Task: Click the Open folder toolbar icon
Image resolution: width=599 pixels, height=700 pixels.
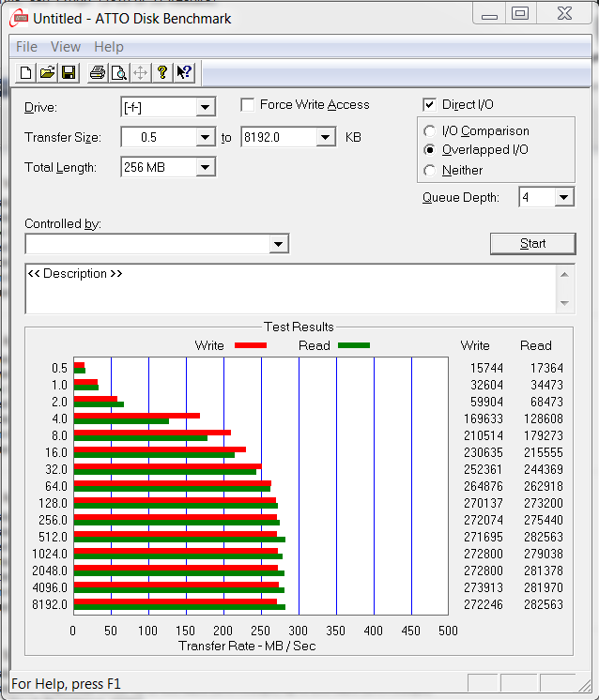Action: (x=47, y=73)
